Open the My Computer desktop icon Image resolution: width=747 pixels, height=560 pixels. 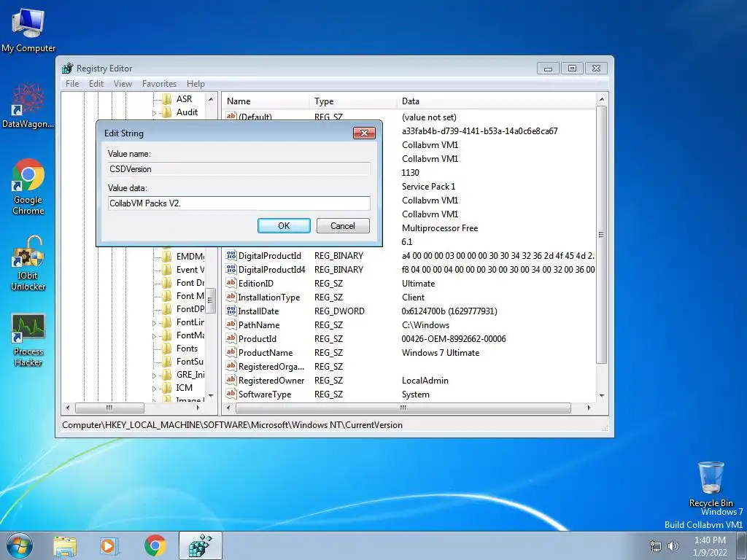click(28, 29)
